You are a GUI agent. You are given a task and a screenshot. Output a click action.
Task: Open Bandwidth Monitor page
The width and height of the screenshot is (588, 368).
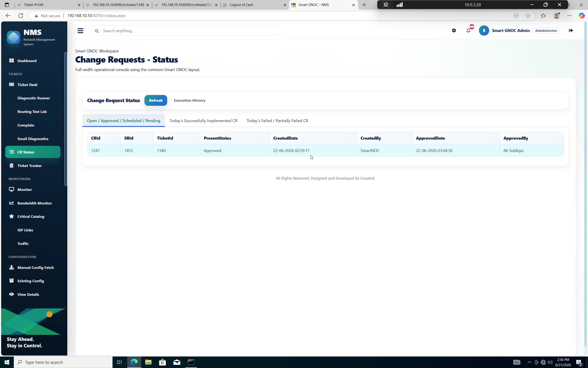click(x=33, y=203)
